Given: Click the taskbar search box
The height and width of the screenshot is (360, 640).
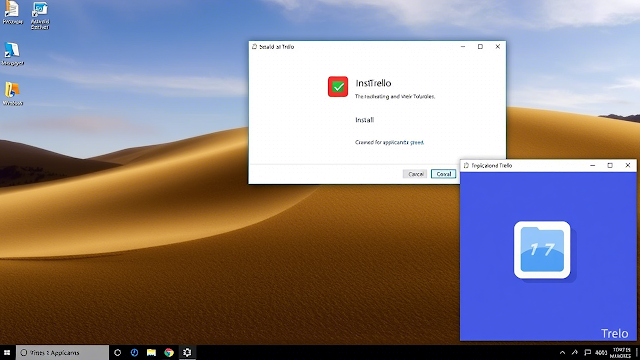Looking at the screenshot, I should [62, 353].
